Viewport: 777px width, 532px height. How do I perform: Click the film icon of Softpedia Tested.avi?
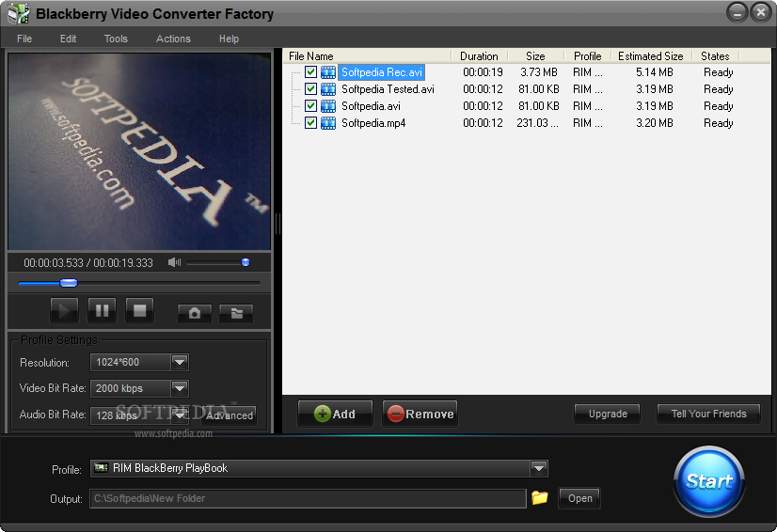click(x=328, y=89)
